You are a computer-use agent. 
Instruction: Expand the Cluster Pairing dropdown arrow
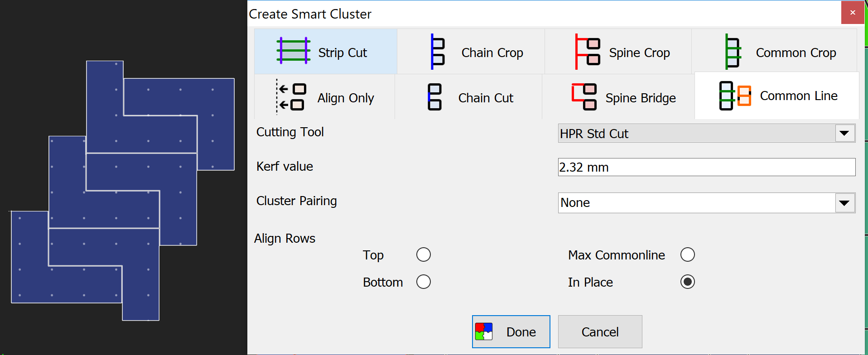[844, 203]
